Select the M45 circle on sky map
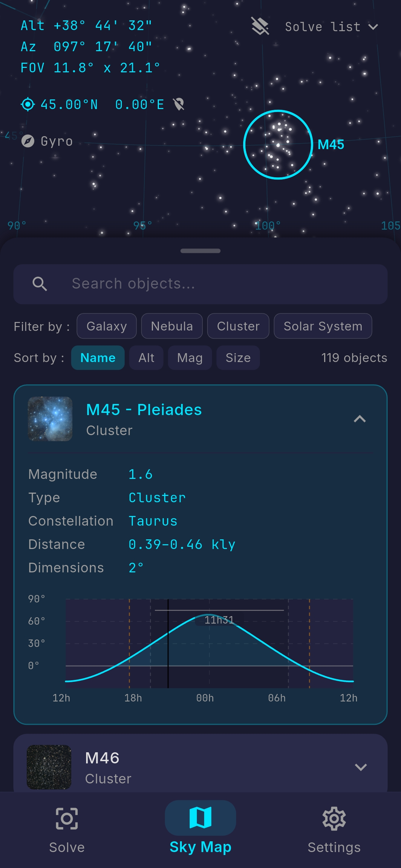The height and width of the screenshot is (868, 401). tap(278, 145)
